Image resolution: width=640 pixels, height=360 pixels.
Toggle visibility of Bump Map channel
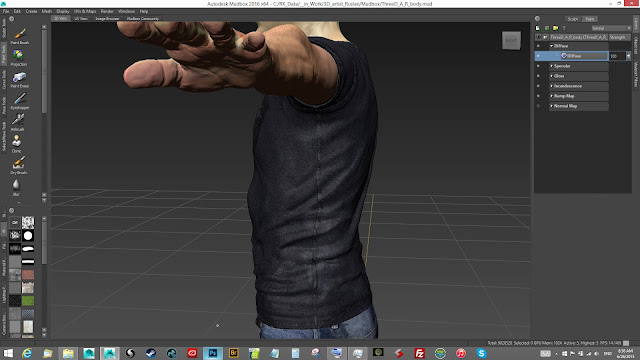coord(538,96)
